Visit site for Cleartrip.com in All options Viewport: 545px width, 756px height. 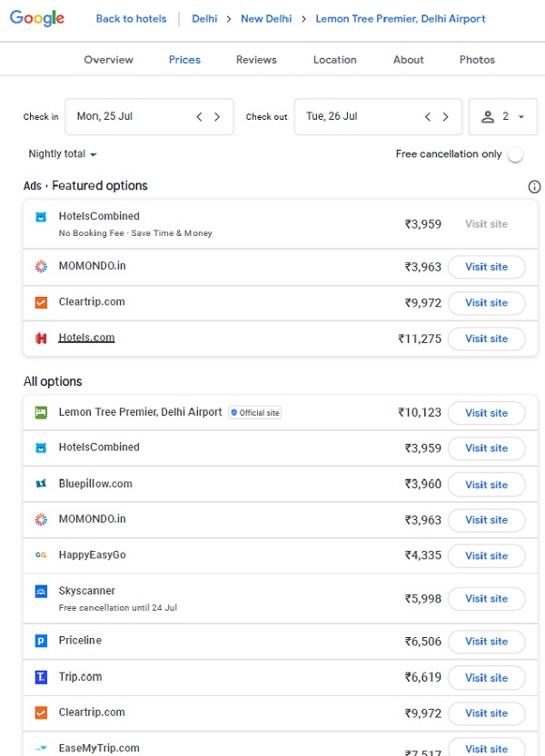486,713
